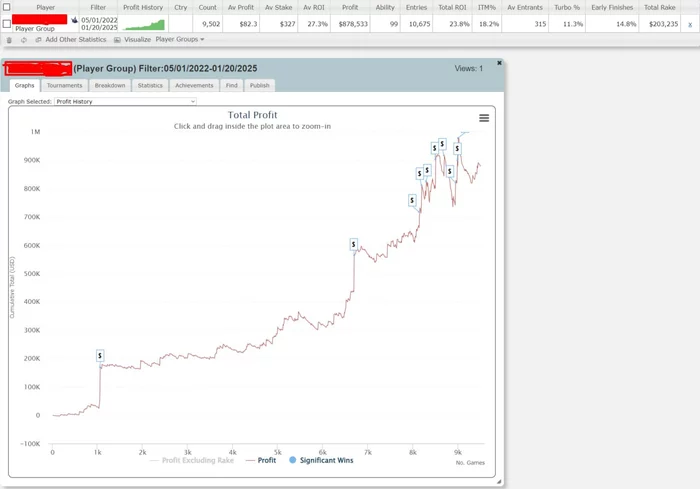This screenshot has width=700, height=489.
Task: Open the Publish tab
Action: point(259,85)
